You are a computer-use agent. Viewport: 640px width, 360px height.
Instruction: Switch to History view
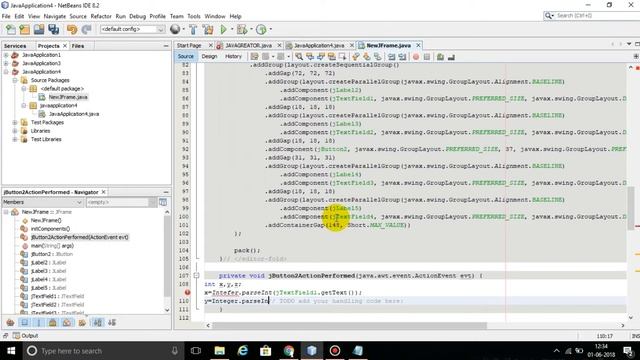click(x=233, y=56)
